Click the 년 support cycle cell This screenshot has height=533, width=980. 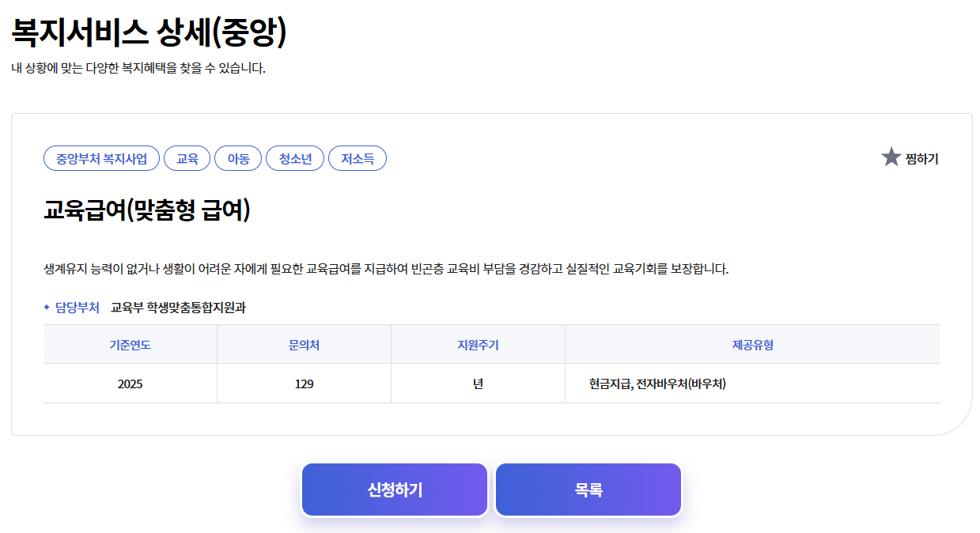[477, 383]
